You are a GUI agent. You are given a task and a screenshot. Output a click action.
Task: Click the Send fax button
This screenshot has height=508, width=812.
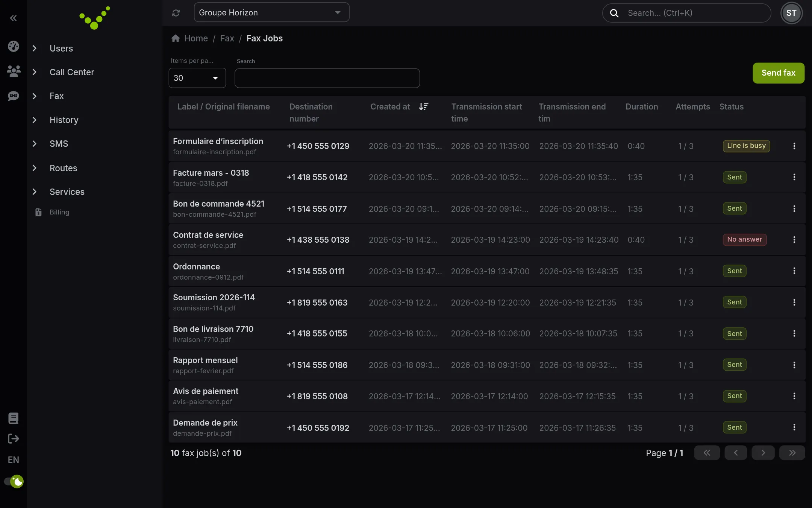point(778,73)
